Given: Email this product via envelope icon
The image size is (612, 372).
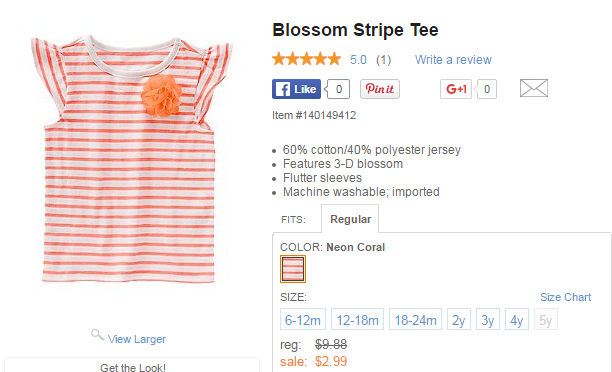Looking at the screenshot, I should pos(534,88).
